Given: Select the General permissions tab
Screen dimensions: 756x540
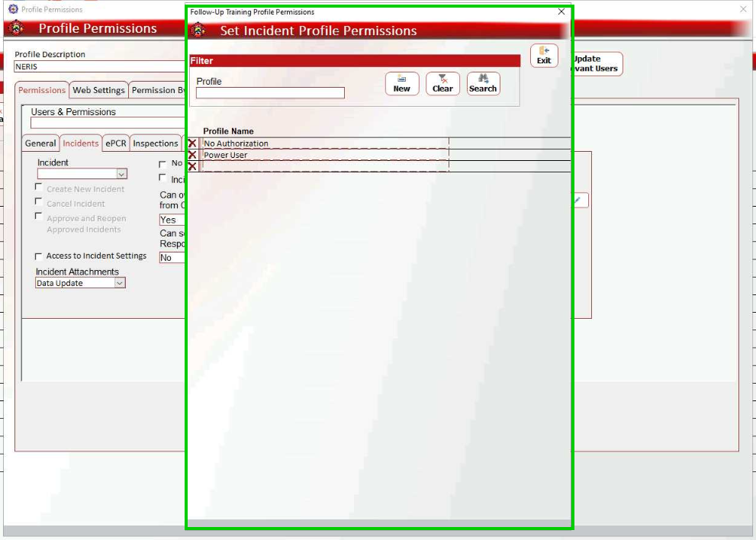Looking at the screenshot, I should 40,143.
